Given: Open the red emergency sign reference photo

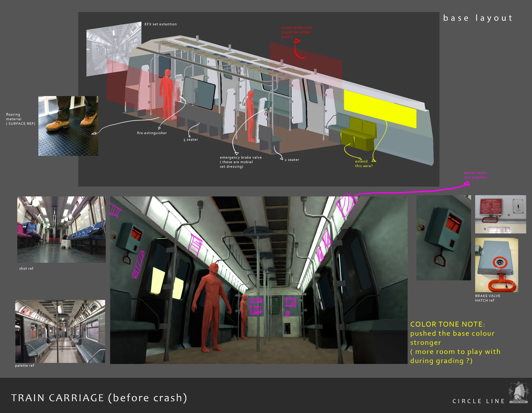Looking at the screenshot, I should click(x=500, y=214).
